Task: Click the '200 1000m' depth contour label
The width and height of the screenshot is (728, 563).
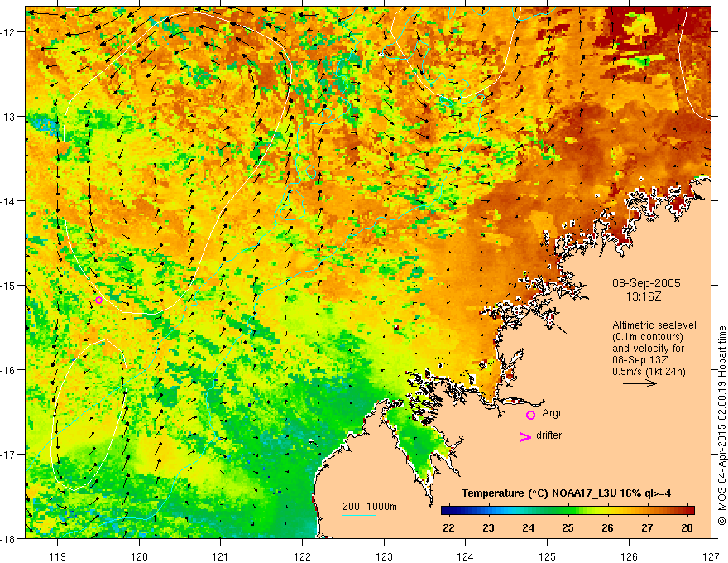Action: [x=370, y=507]
